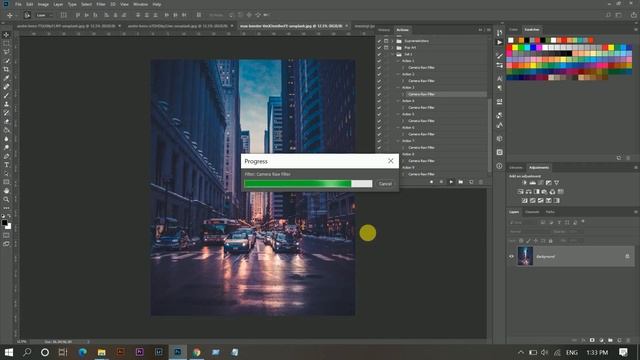The height and width of the screenshot is (360, 640).
Task: Add a Curves adjustment
Action: click(x=541, y=183)
